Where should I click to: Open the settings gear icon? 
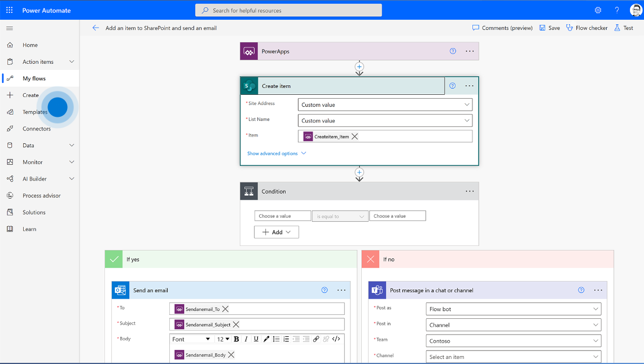point(598,10)
